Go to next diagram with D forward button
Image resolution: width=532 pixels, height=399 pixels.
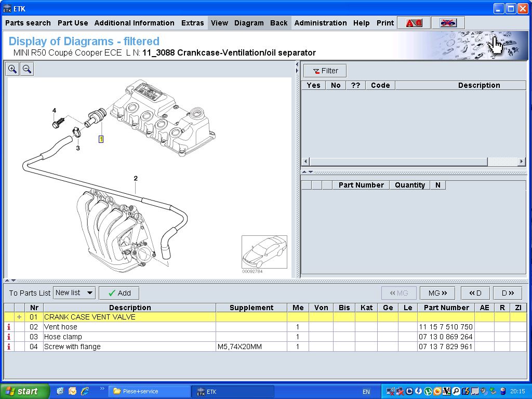[x=507, y=293]
